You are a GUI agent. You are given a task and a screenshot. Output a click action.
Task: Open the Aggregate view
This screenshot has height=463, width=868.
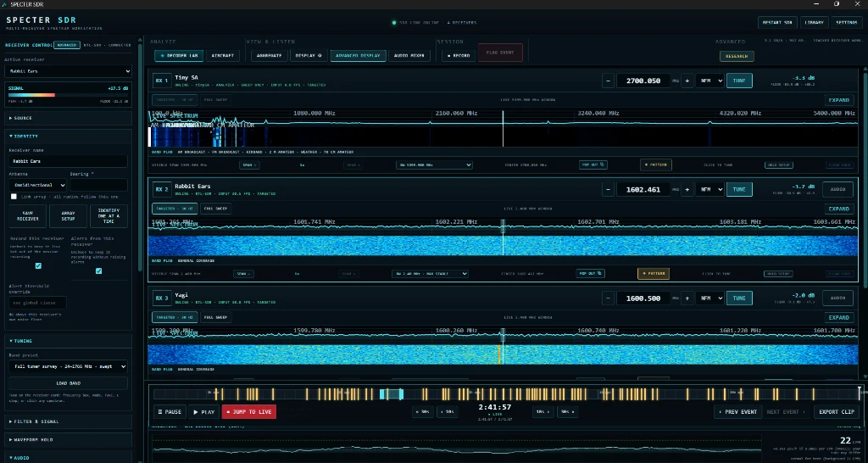(x=269, y=56)
